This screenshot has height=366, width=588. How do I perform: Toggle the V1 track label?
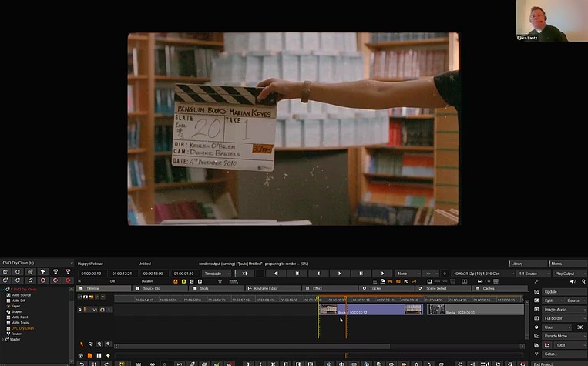(95, 310)
